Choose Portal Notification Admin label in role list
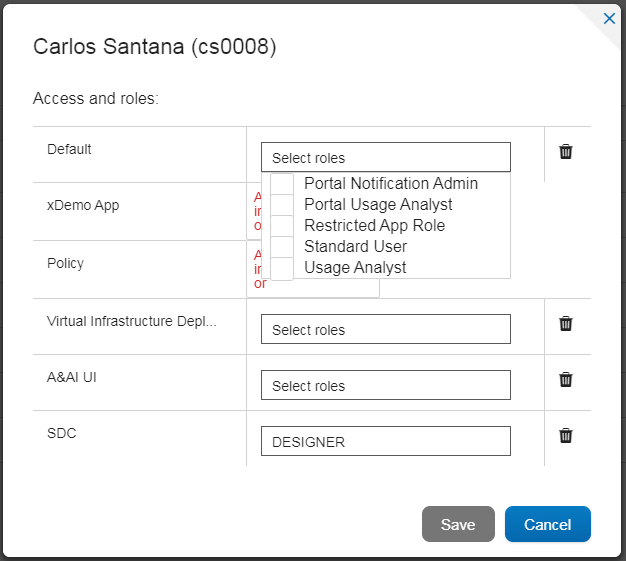This screenshot has width=626, height=561. (x=391, y=184)
